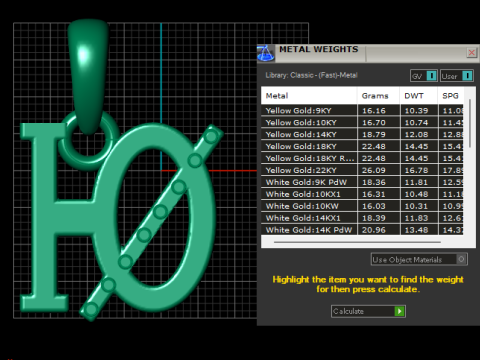The width and height of the screenshot is (480, 360).
Task: Select the White Gold:14KX1 row
Action: (362, 218)
